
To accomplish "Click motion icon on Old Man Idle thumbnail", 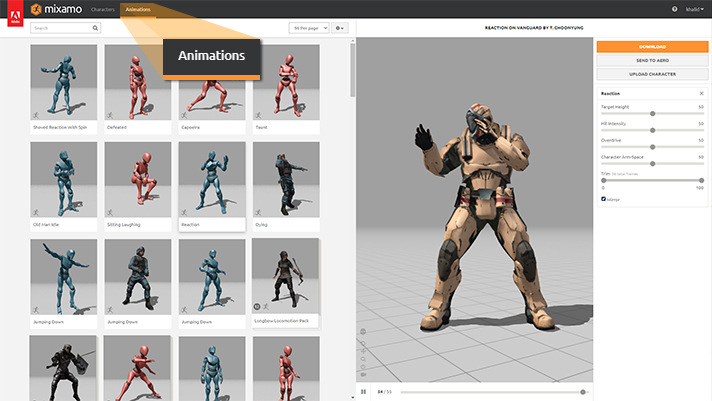I will pyautogui.click(x=36, y=213).
